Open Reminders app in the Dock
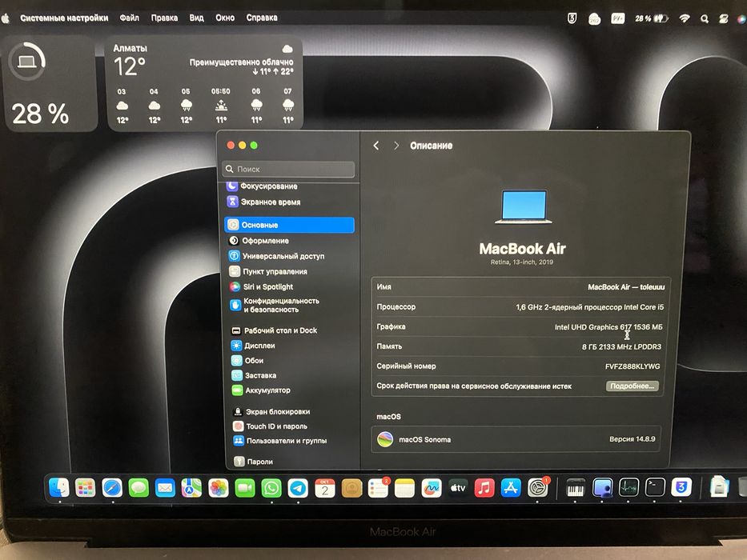 point(378,488)
